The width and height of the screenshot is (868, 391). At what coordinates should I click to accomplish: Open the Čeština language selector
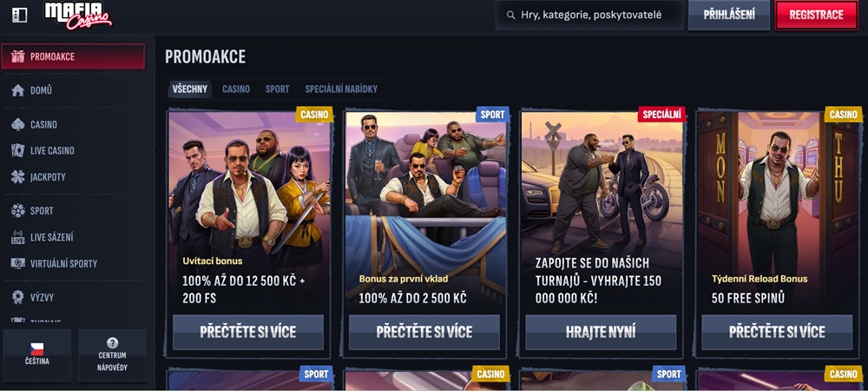pos(37,355)
